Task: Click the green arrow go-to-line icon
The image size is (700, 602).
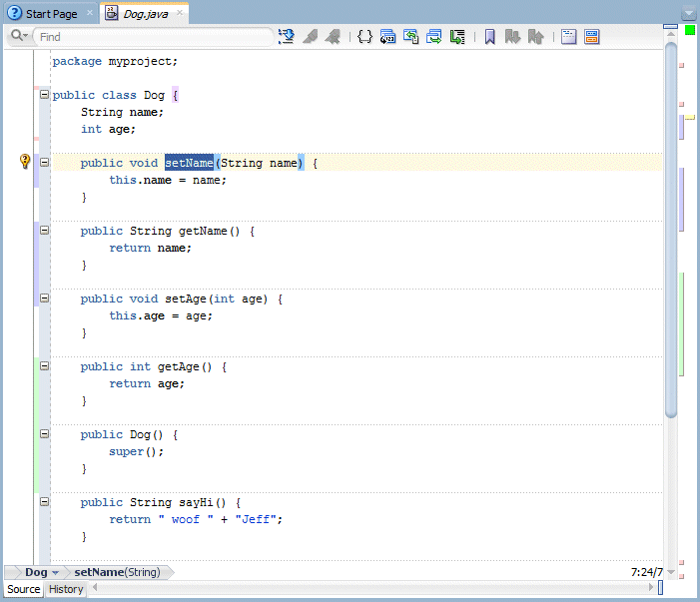Action: pos(457,37)
